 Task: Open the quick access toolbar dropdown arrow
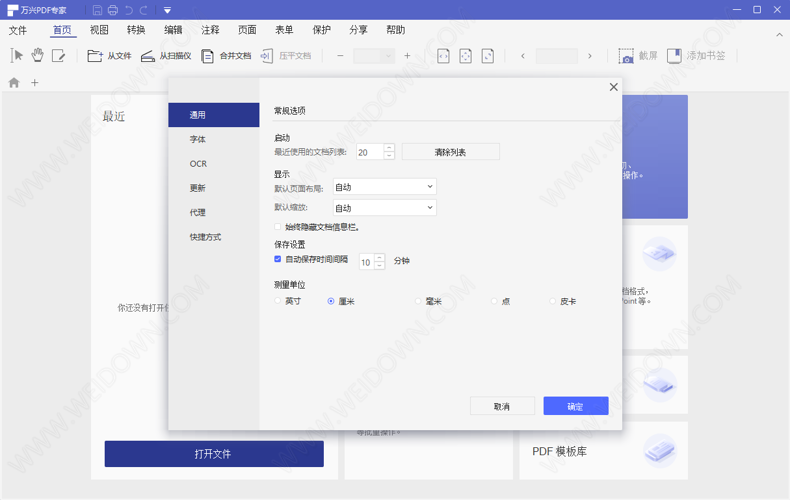(x=167, y=10)
